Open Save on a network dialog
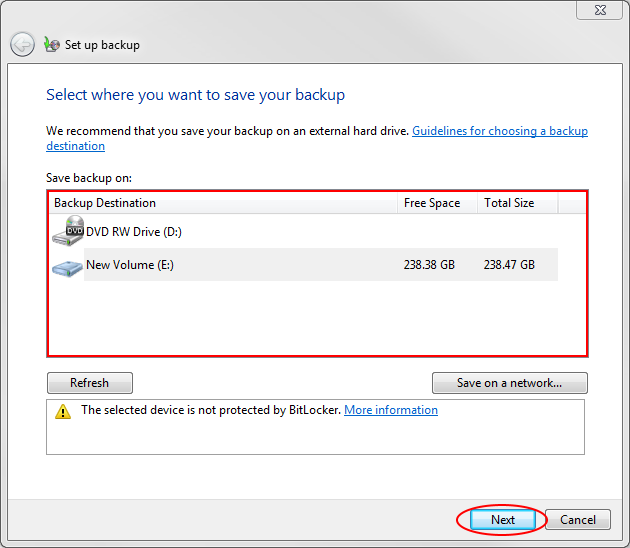Screen dimensions: 630x548 [x=509, y=383]
